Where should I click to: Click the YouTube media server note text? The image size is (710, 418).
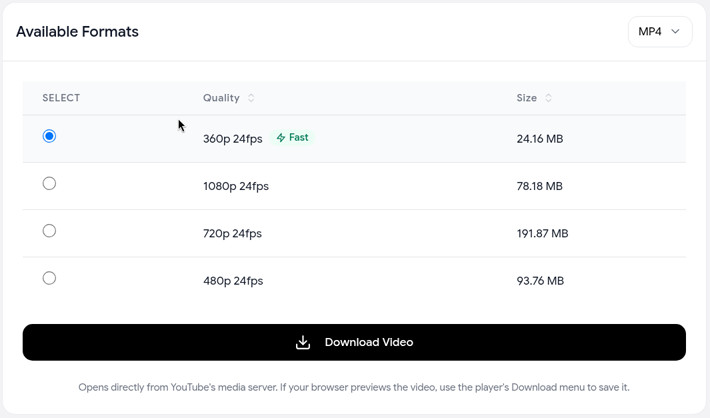point(354,387)
